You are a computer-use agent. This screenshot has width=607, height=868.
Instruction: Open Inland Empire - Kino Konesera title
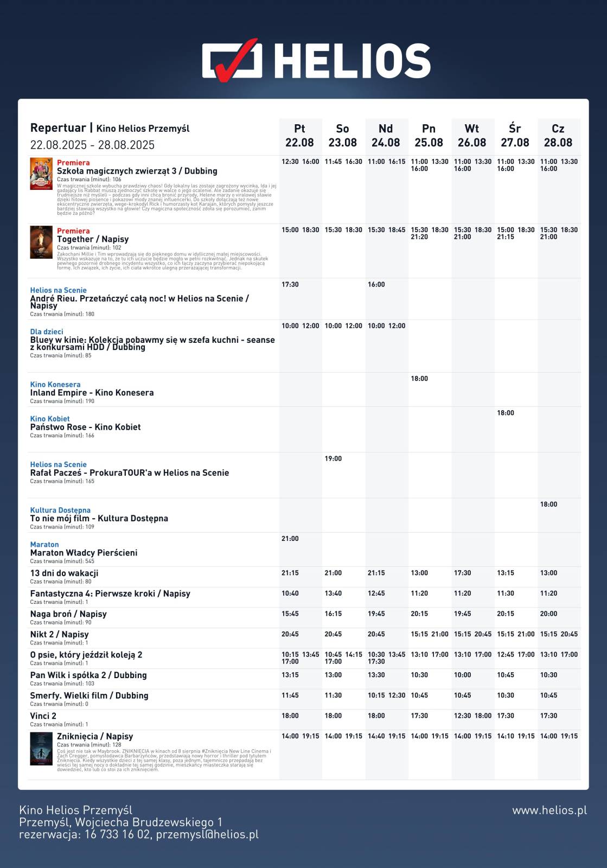(92, 392)
